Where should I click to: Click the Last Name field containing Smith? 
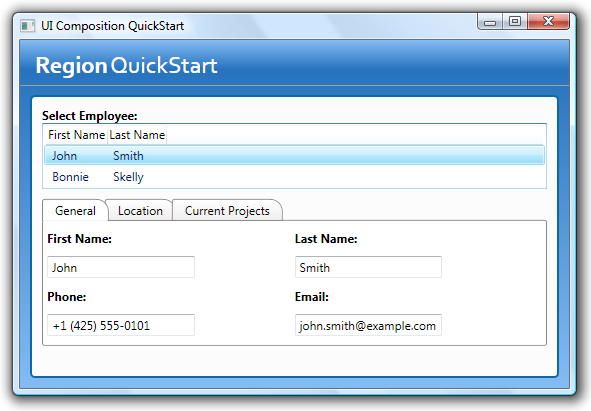click(368, 267)
